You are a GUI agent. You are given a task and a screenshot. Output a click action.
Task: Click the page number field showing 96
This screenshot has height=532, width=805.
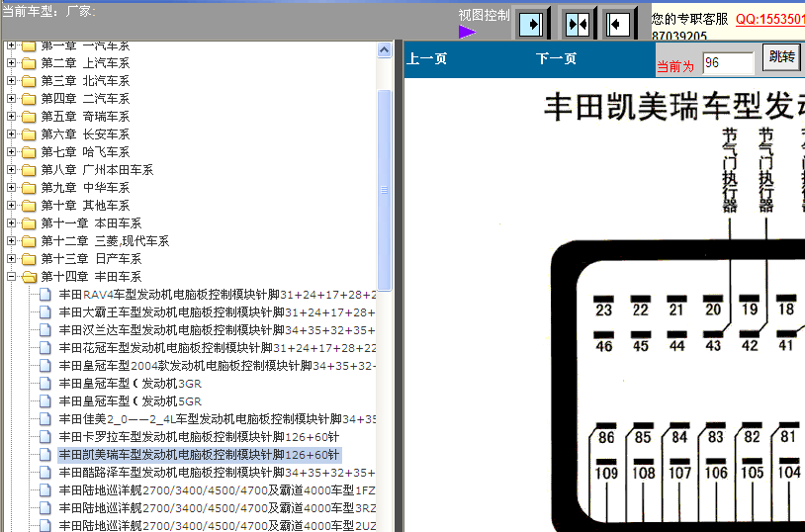(x=728, y=63)
